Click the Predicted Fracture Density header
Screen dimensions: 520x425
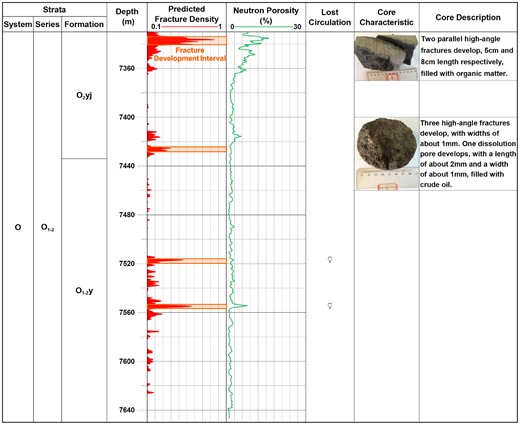(187, 14)
